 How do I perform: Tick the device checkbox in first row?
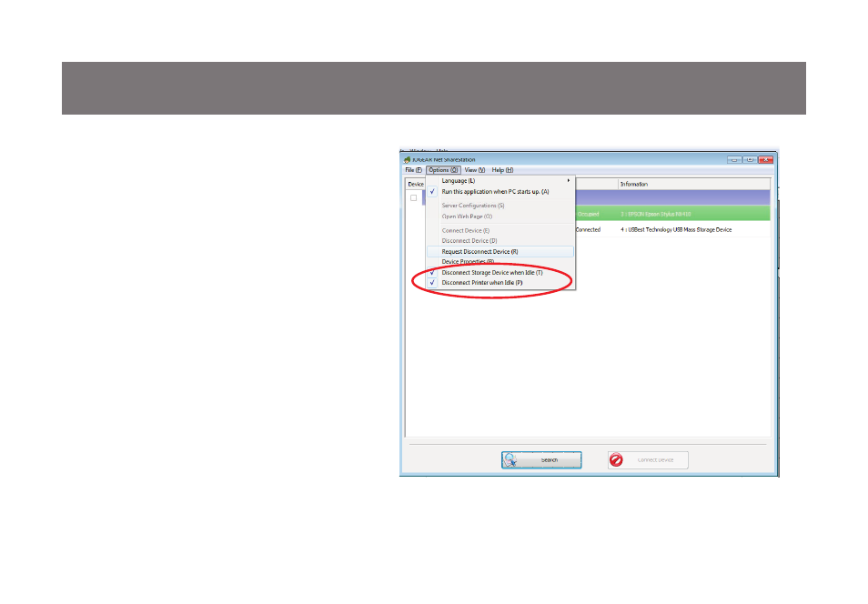click(413, 197)
